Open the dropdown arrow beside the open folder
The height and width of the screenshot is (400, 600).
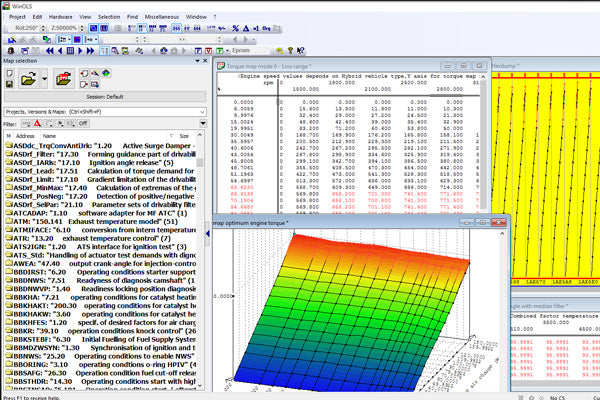pos(44,79)
